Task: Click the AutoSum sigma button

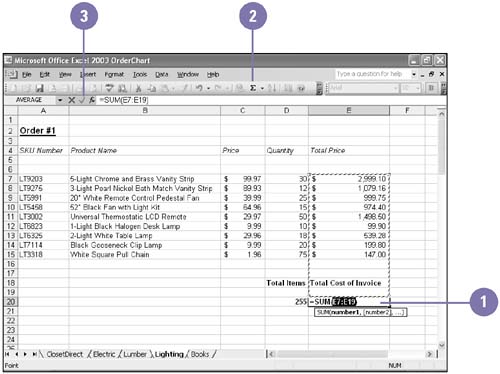Action: pos(253,88)
